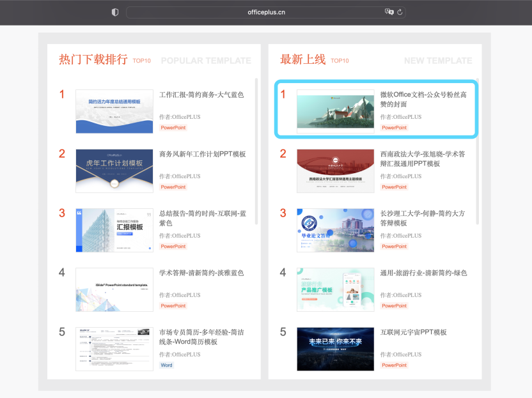Open thumbnail of 学术答辩 iSlide template
The height and width of the screenshot is (398, 532).
click(x=114, y=289)
